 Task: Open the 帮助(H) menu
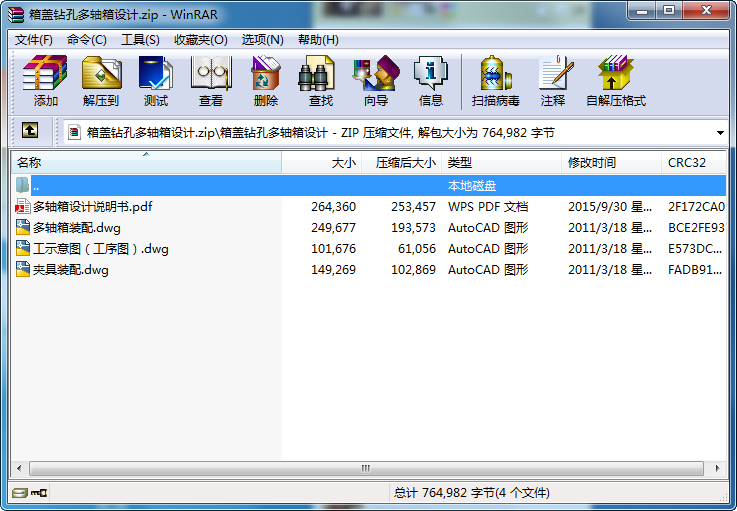[x=319, y=40]
